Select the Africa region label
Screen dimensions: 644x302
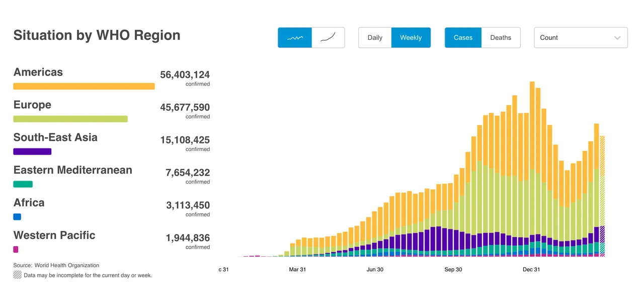[x=29, y=203]
